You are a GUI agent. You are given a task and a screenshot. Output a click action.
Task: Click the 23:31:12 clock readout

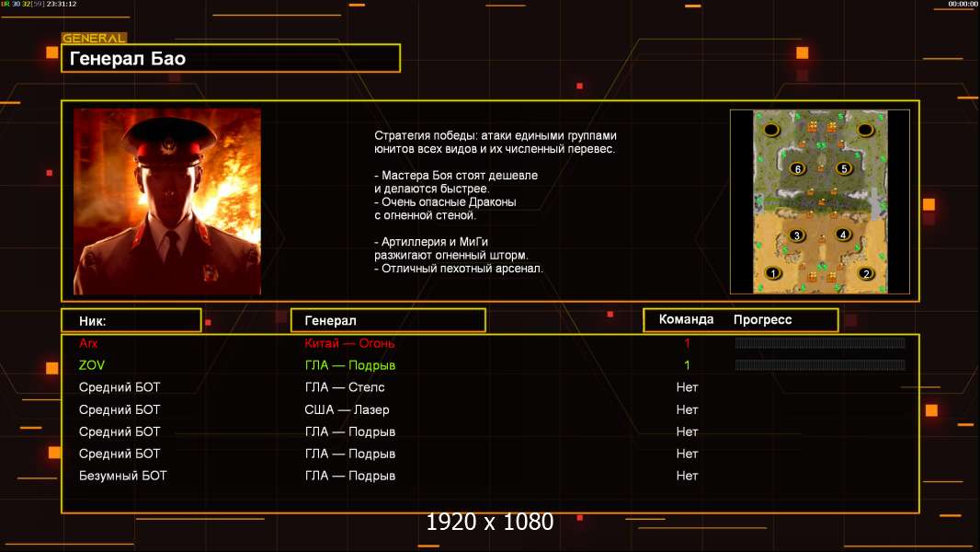click(62, 4)
